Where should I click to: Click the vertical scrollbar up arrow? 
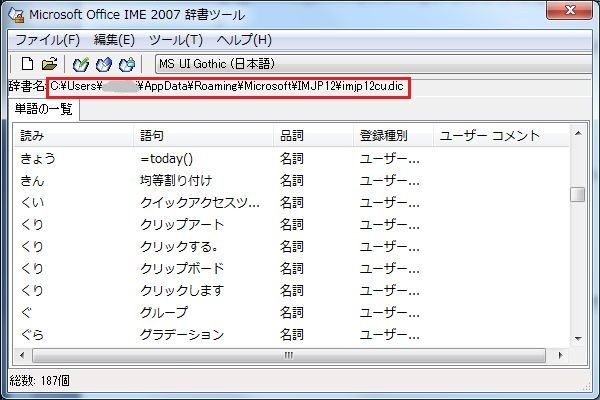578,133
